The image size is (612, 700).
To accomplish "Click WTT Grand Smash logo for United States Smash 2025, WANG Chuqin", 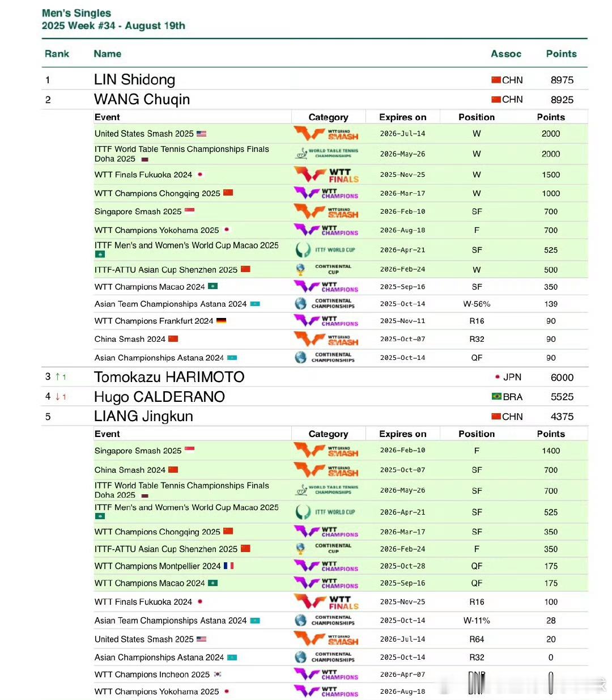I will click(x=326, y=134).
